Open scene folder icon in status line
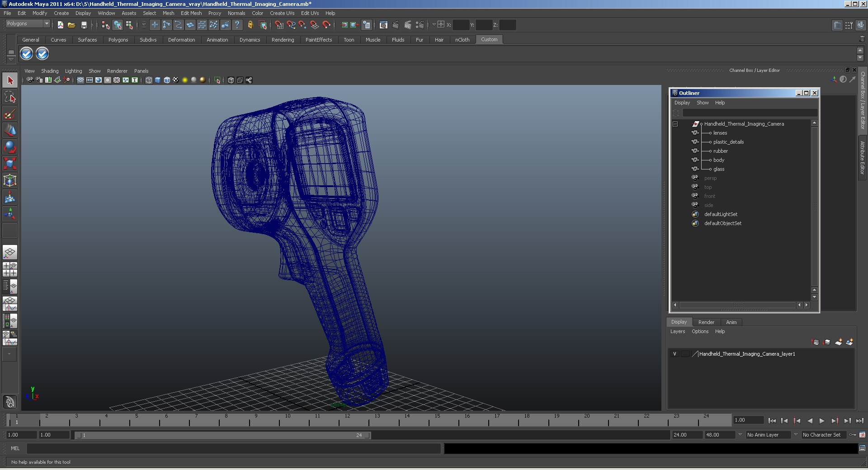Screen dimensions: 868x470 point(71,25)
